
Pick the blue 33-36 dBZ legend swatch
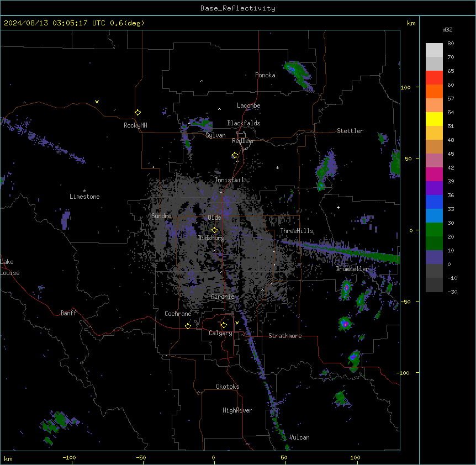pyautogui.click(x=434, y=202)
